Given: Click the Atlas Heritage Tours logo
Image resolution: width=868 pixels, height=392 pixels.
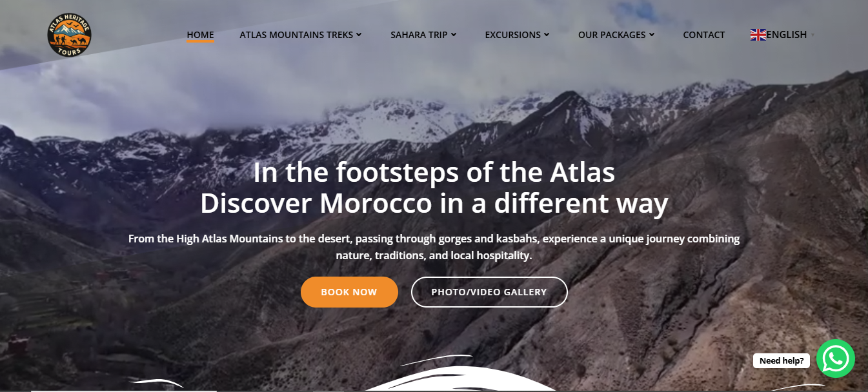Looking at the screenshot, I should coord(70,35).
